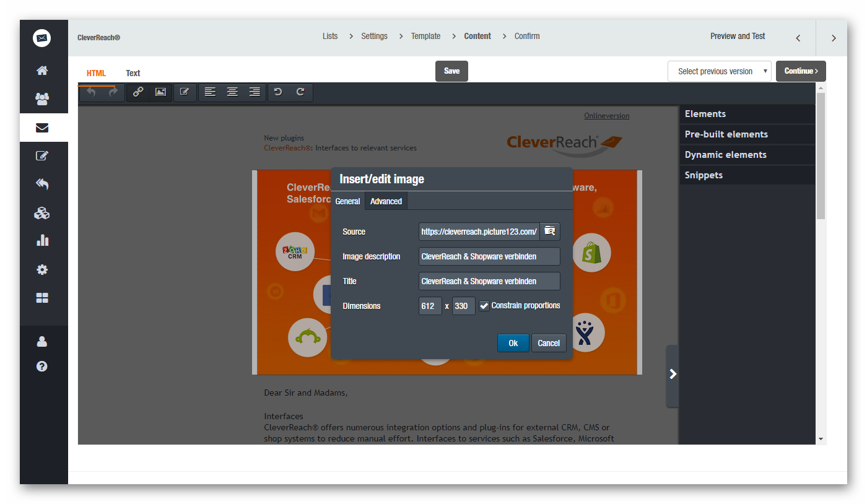Screen dimensions: 867x504
Task: Click the 'Dear Sir and Madams,' text
Action: click(x=306, y=393)
